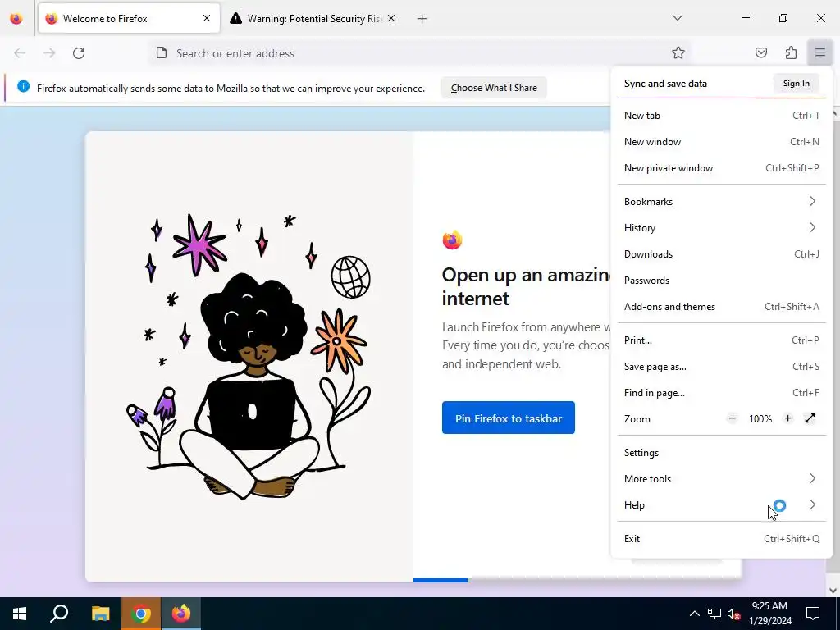Screen dimensions: 840x630
Task: Select New private window menu item
Action: coord(722,167)
